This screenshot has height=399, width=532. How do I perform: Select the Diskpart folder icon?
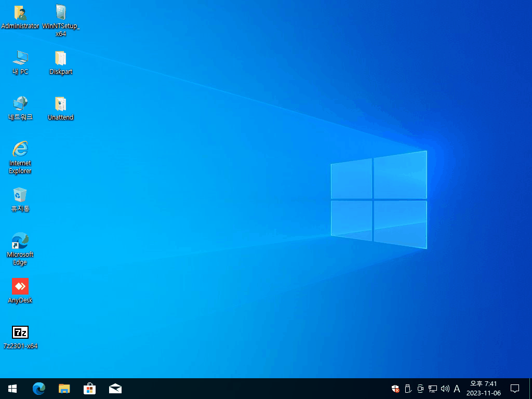pos(61,63)
